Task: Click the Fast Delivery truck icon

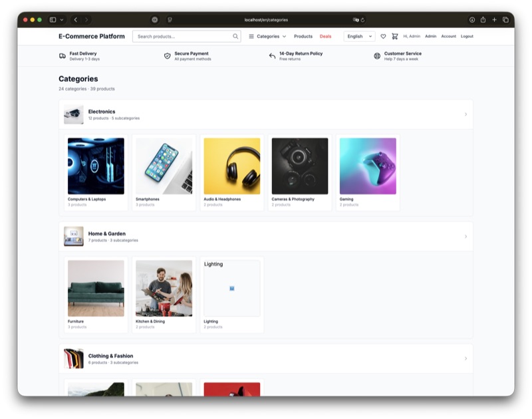Action: (x=63, y=56)
